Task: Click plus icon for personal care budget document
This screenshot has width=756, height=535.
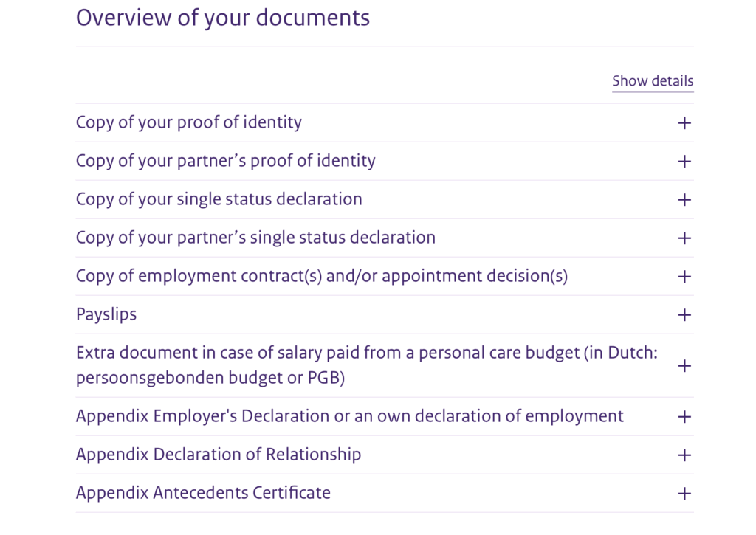Action: click(684, 366)
